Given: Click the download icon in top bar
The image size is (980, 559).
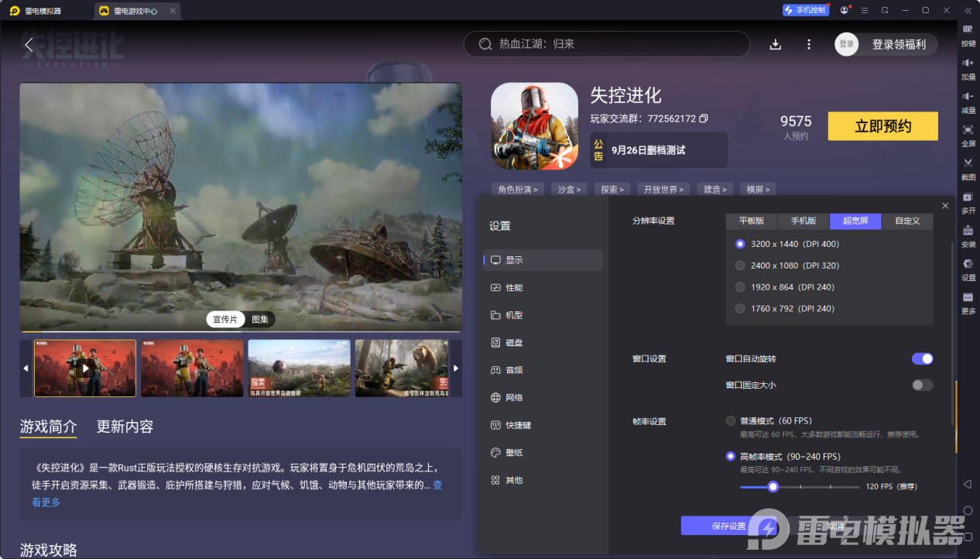Looking at the screenshot, I should click(775, 45).
